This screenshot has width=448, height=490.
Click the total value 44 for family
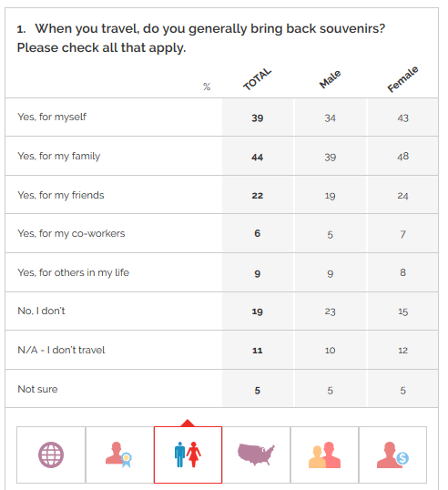coord(258,157)
